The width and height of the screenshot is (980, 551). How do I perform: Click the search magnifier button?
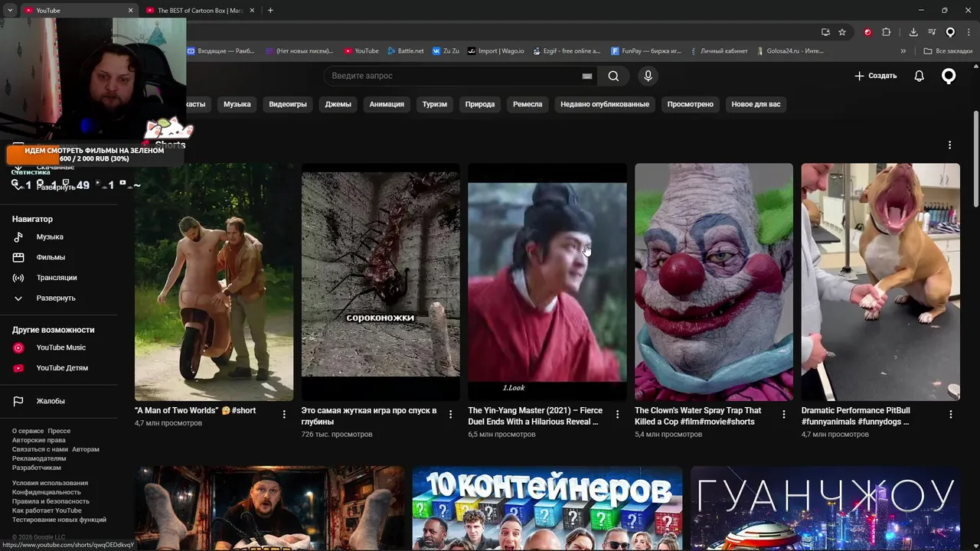click(x=613, y=76)
